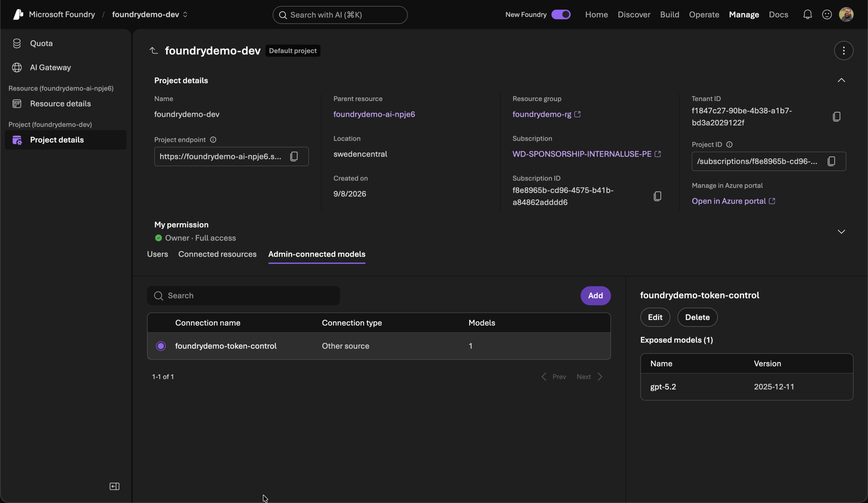Collapse the left sidebar panel
868x503 pixels.
114,486
